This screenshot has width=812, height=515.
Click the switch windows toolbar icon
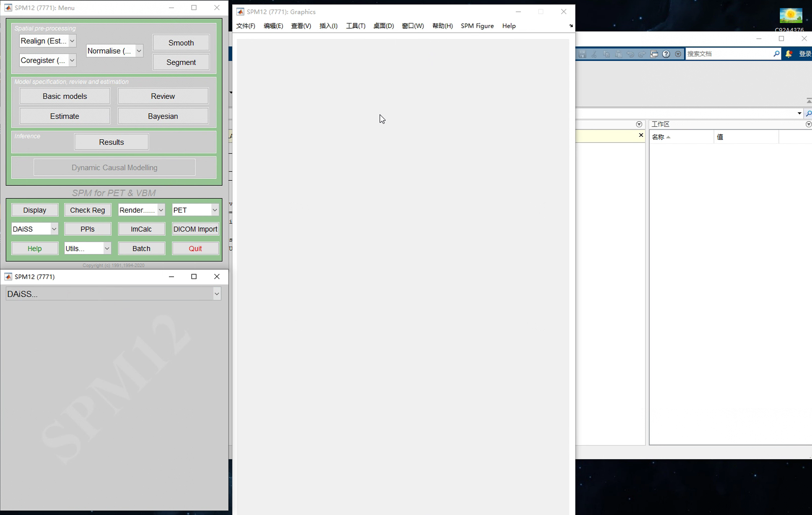[654, 54]
